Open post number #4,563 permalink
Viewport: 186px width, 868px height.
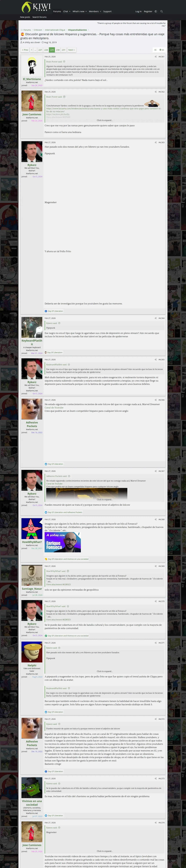click(161, 142)
